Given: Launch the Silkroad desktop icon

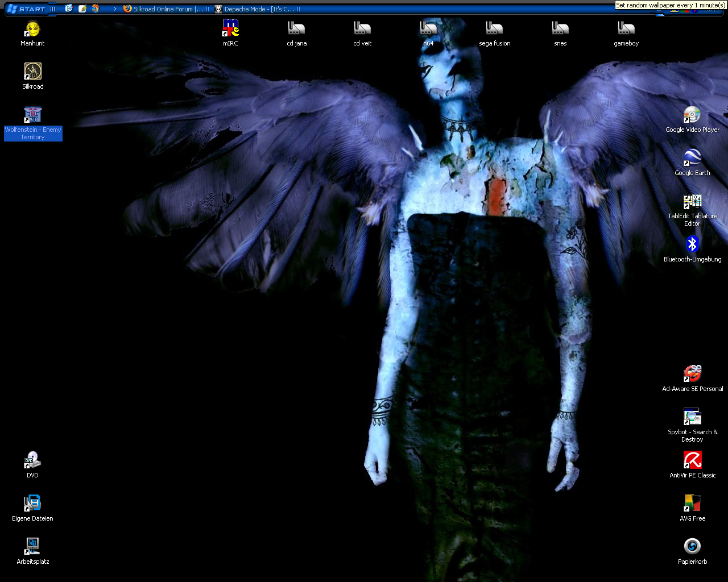Looking at the screenshot, I should click(x=32, y=72).
